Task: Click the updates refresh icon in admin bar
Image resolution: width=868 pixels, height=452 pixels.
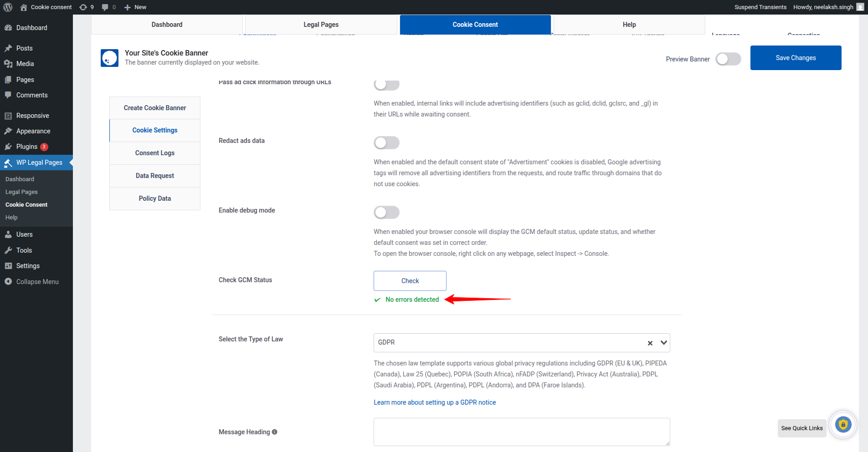Action: pos(82,7)
